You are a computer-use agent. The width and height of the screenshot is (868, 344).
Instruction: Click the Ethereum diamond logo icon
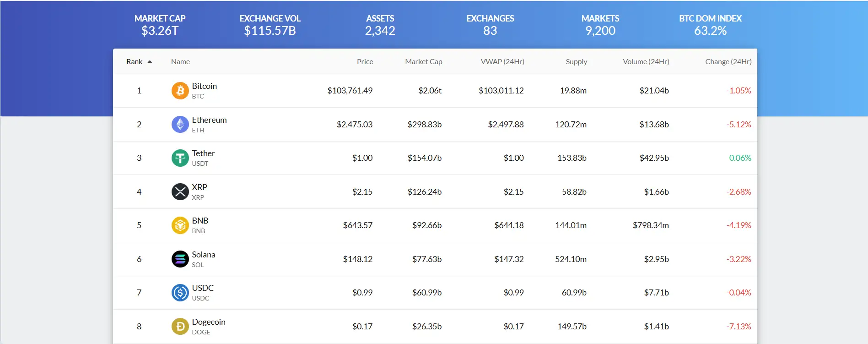180,124
